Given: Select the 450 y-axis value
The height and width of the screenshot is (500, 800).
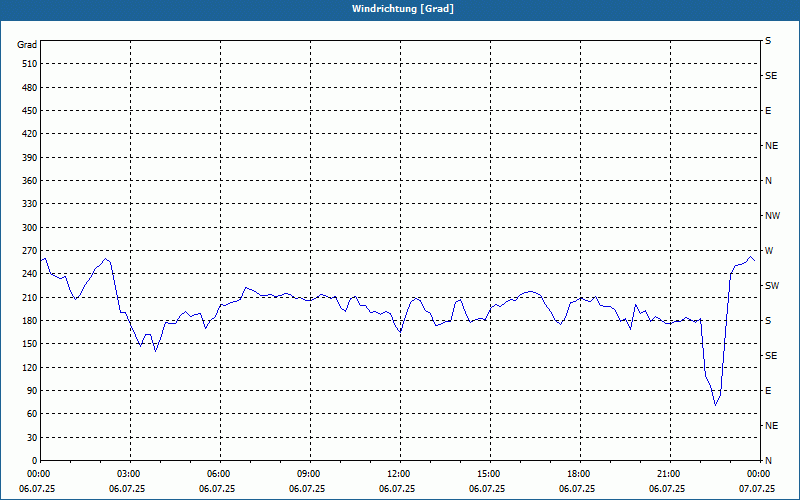Looking at the screenshot, I should pos(30,111).
